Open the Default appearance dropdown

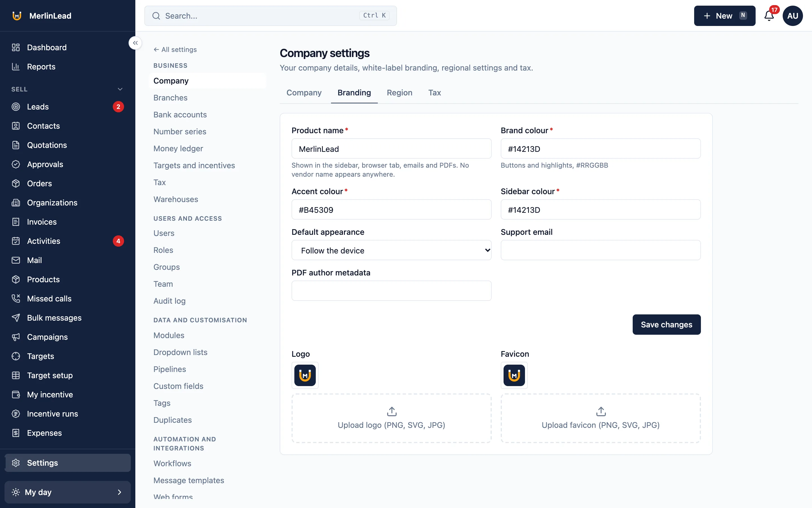point(391,250)
